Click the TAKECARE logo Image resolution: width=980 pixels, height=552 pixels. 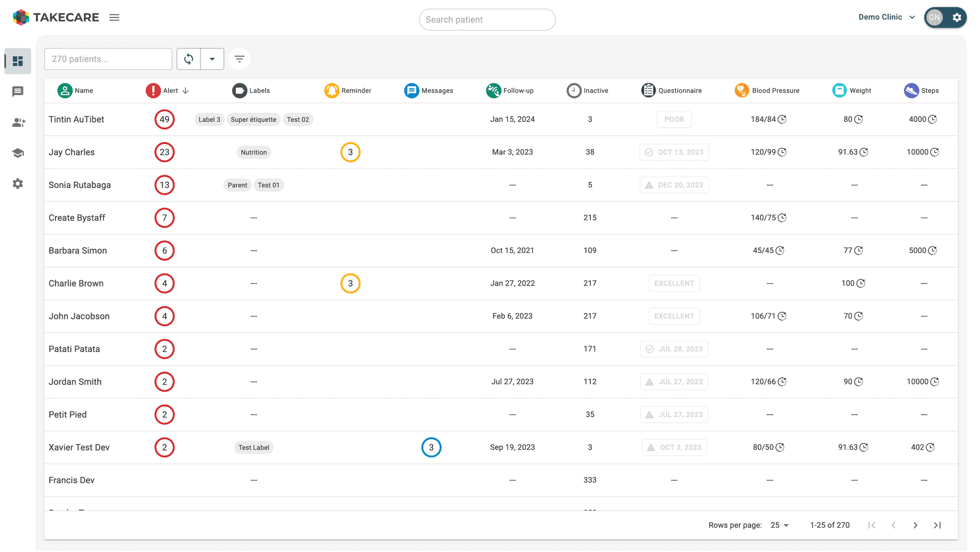pos(56,18)
